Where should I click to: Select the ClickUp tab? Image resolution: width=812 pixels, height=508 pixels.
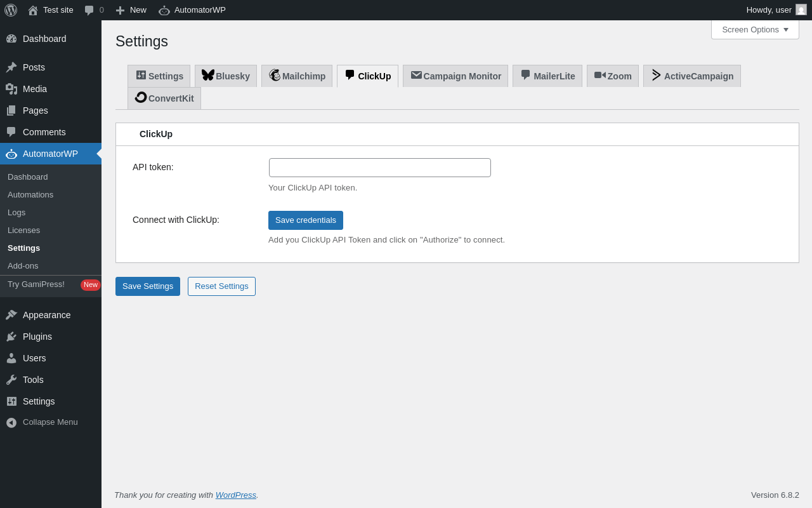click(367, 76)
